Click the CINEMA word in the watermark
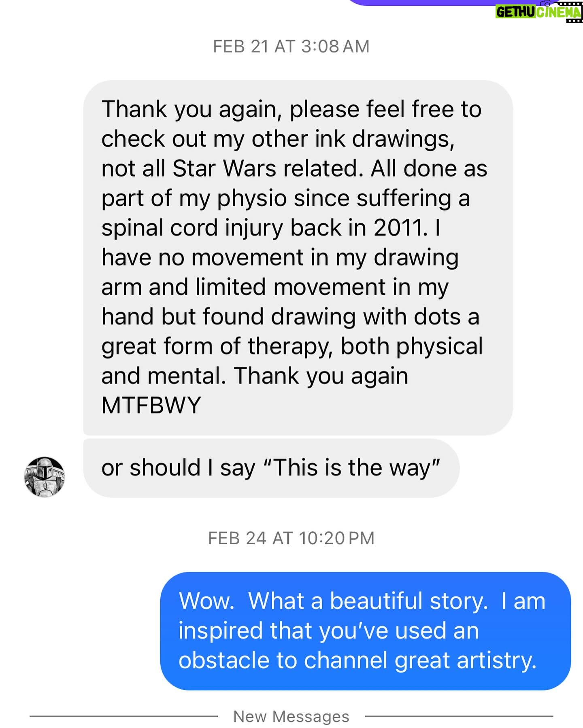The width and height of the screenshot is (583, 728). (558, 13)
